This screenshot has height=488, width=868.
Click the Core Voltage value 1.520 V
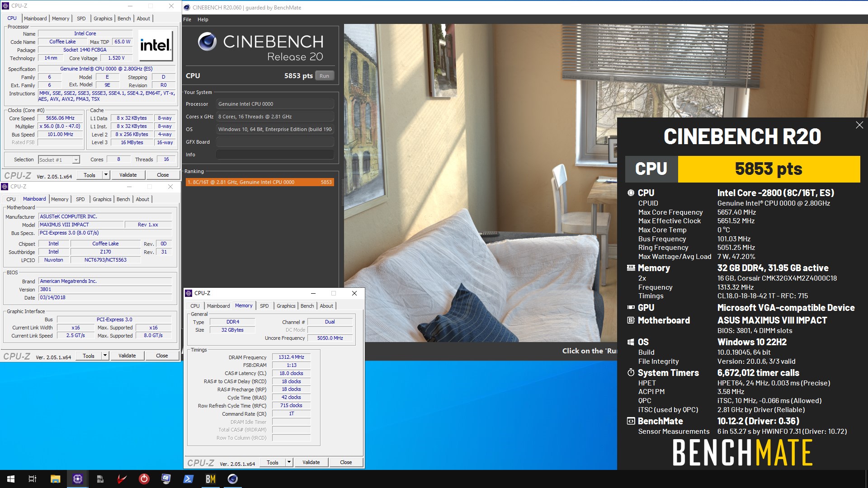pyautogui.click(x=116, y=58)
